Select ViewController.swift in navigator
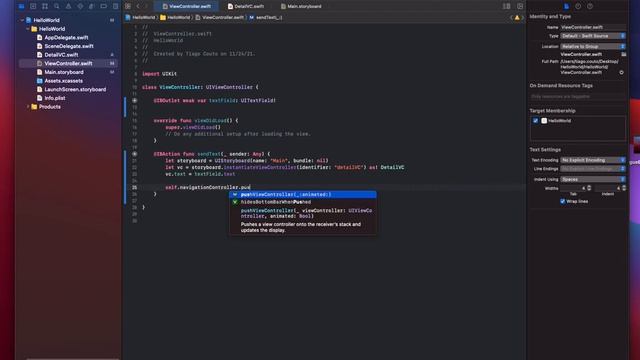This screenshot has height=360, width=640. tap(68, 63)
